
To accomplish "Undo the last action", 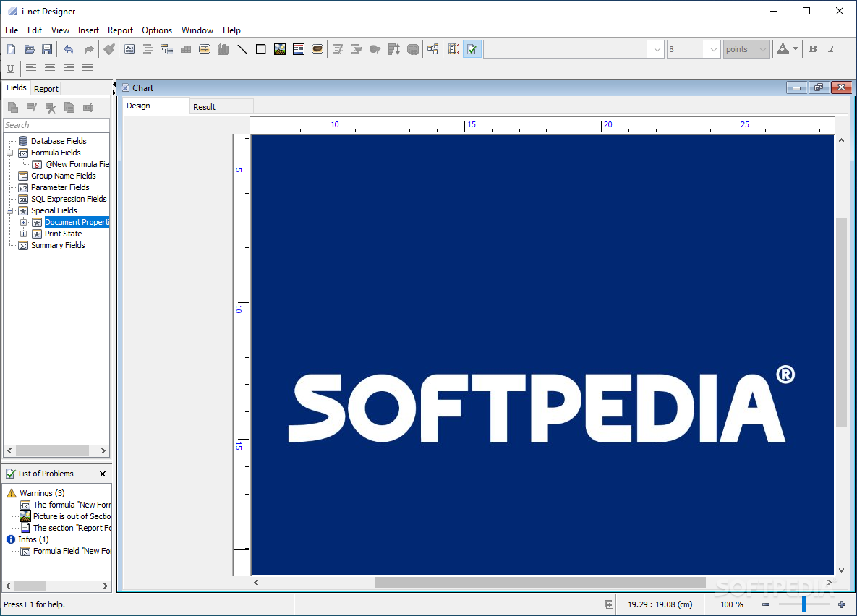I will click(68, 49).
